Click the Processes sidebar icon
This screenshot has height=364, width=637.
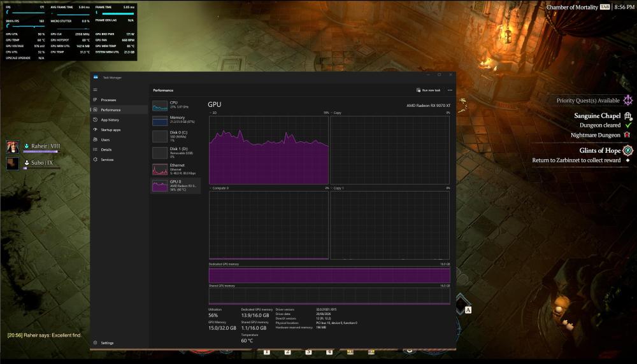coord(95,100)
